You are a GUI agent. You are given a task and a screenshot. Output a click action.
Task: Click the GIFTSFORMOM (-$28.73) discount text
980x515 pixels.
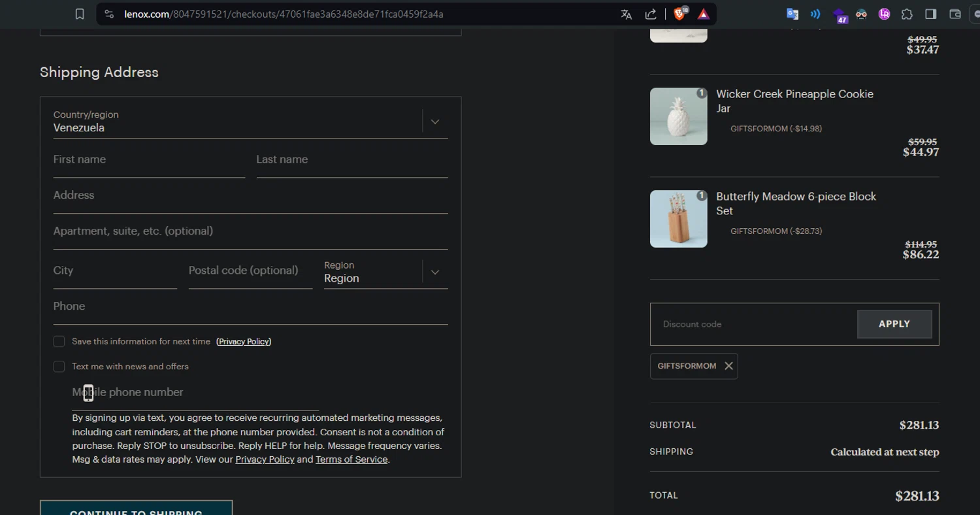click(x=776, y=231)
